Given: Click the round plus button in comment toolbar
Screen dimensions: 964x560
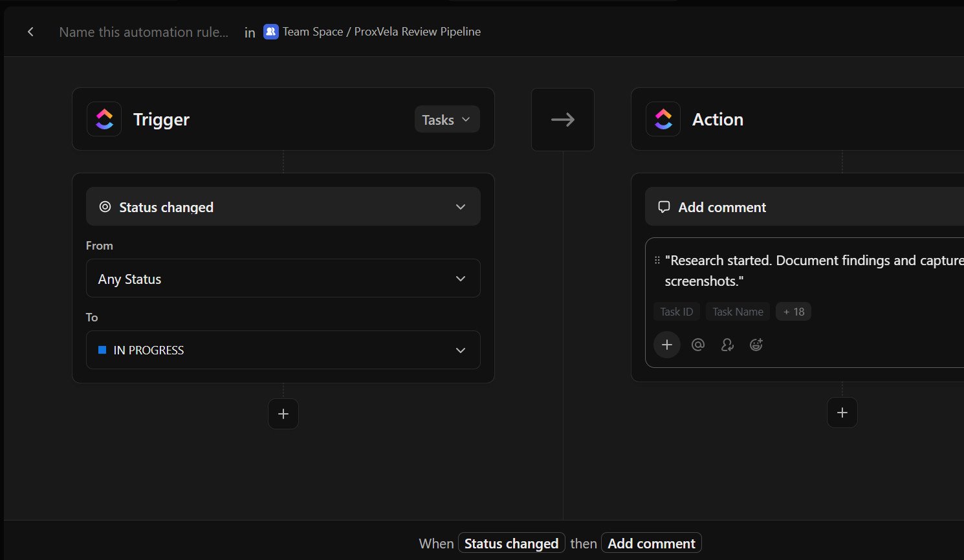Looking at the screenshot, I should (667, 345).
